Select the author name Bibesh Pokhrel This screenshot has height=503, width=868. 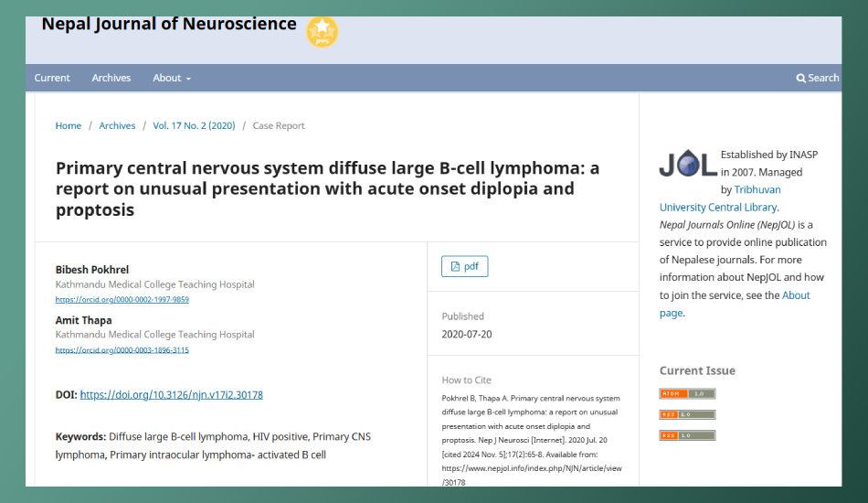[x=92, y=270]
